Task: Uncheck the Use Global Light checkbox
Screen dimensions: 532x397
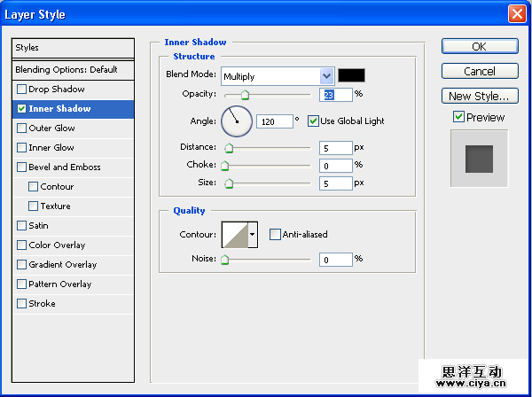Action: click(x=313, y=121)
